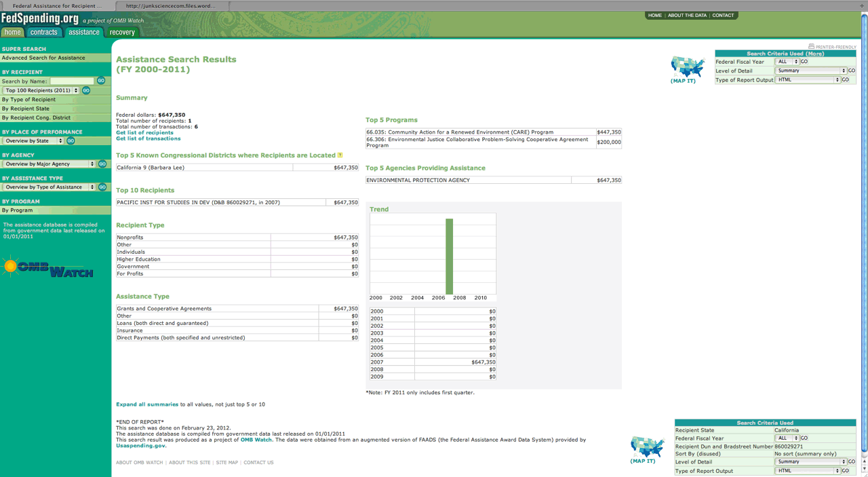Open the Overview by State dropdown
868x477 pixels.
pyautogui.click(x=33, y=141)
